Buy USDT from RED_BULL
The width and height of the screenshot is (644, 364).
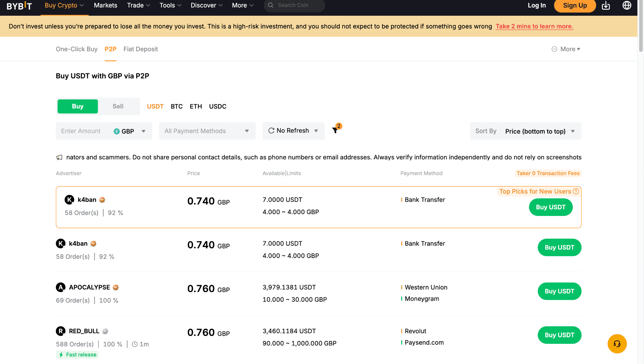[559, 335]
